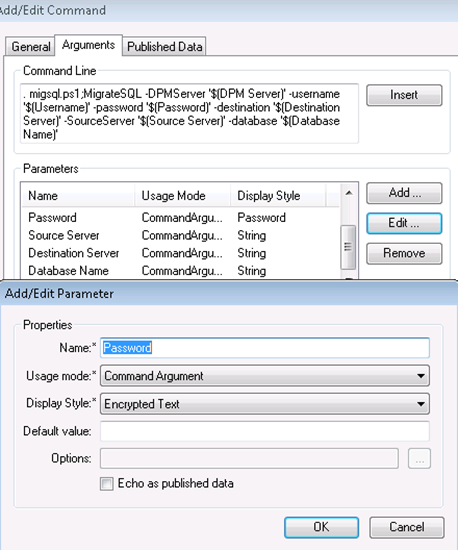Confirm the parameter with OK
The height and width of the screenshot is (550, 458).
pyautogui.click(x=321, y=527)
